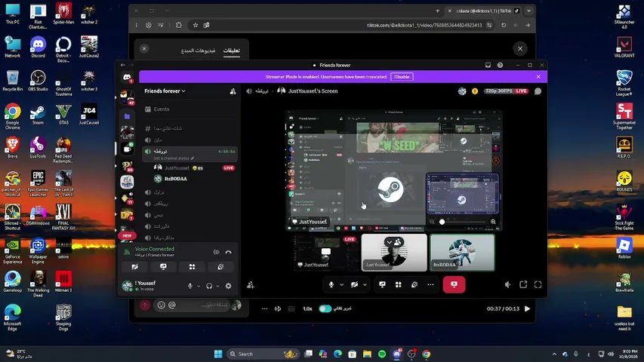Toggle camera in stream control bar
Screen dimensions: 644x362
click(x=354, y=284)
